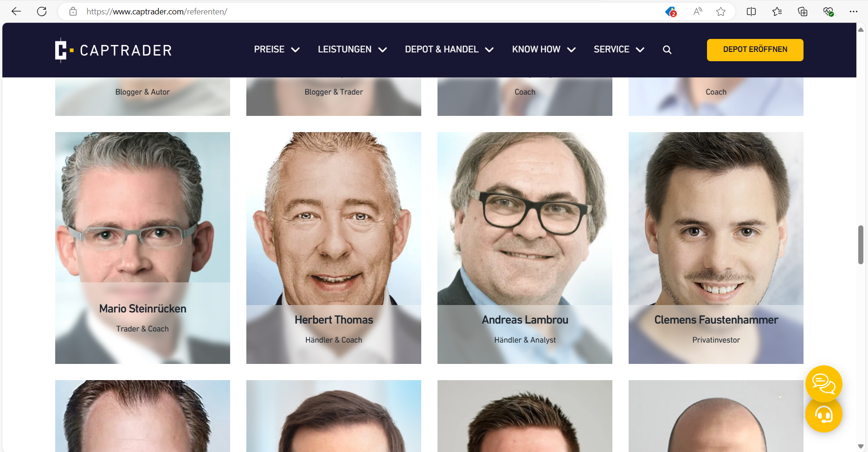
Task: Open the browser Collections icon
Action: pyautogui.click(x=803, y=12)
